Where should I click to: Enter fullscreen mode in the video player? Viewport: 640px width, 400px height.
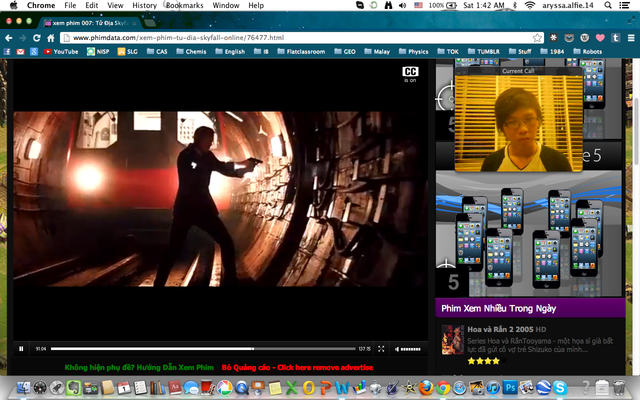click(x=381, y=349)
